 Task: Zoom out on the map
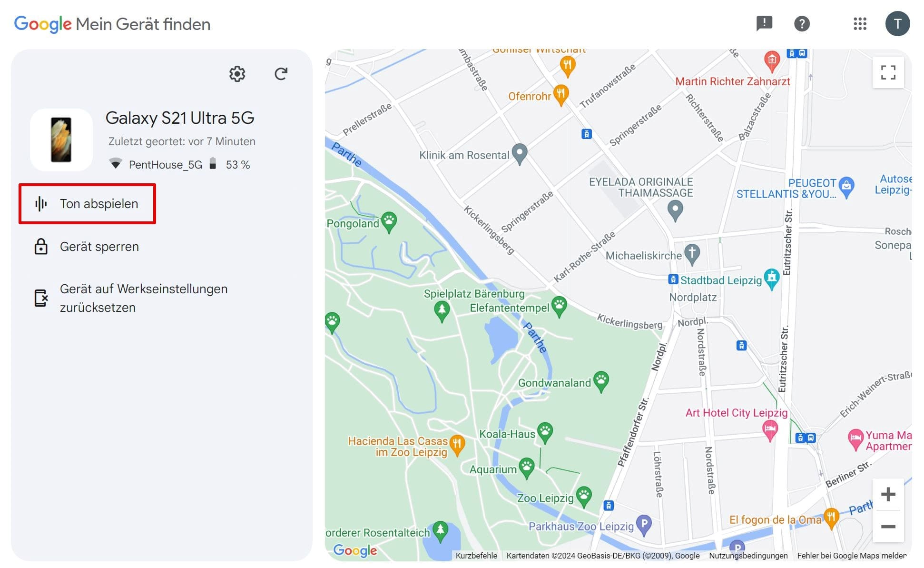click(x=888, y=527)
